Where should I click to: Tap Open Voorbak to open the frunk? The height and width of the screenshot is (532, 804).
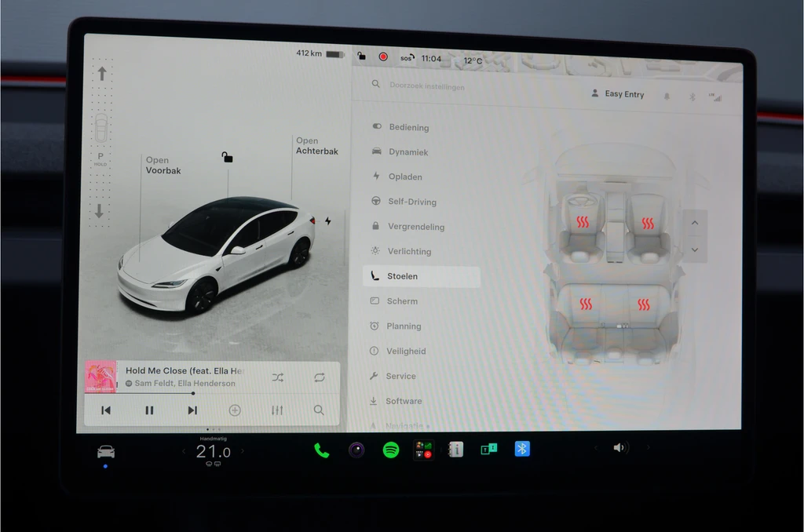coord(163,165)
